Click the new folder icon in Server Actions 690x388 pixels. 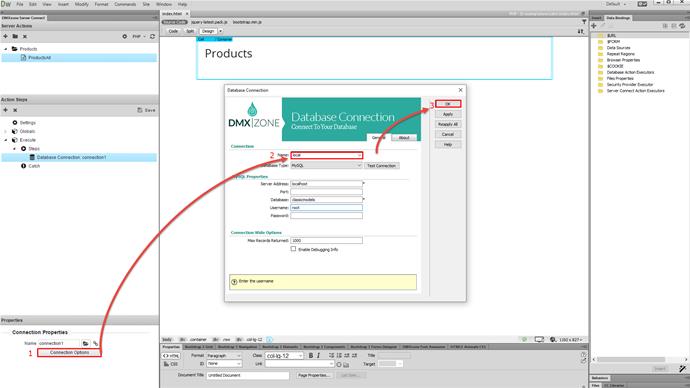point(15,36)
